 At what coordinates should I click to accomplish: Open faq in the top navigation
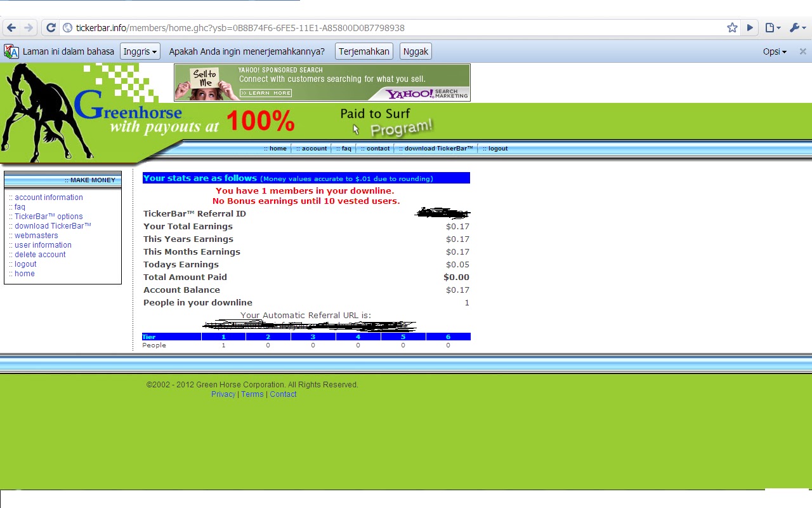(344, 149)
